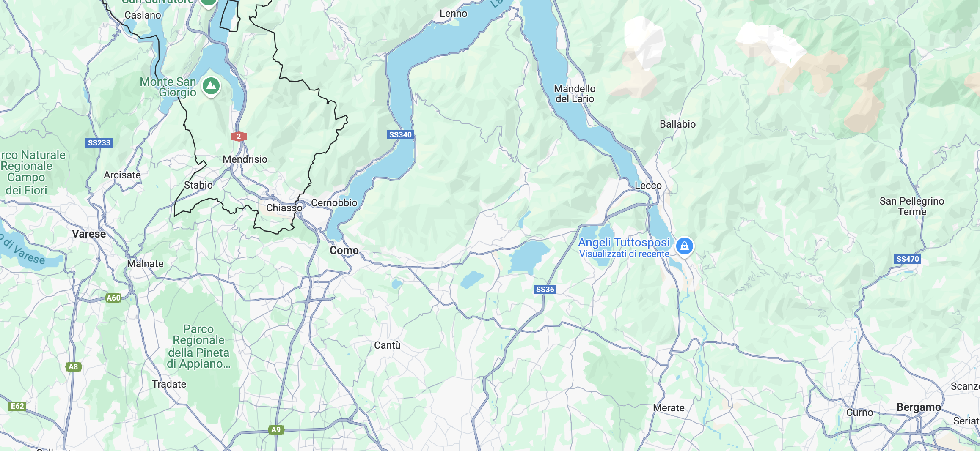This screenshot has width=980, height=451.
Task: Click the SS36 road shield
Action: pyautogui.click(x=545, y=290)
